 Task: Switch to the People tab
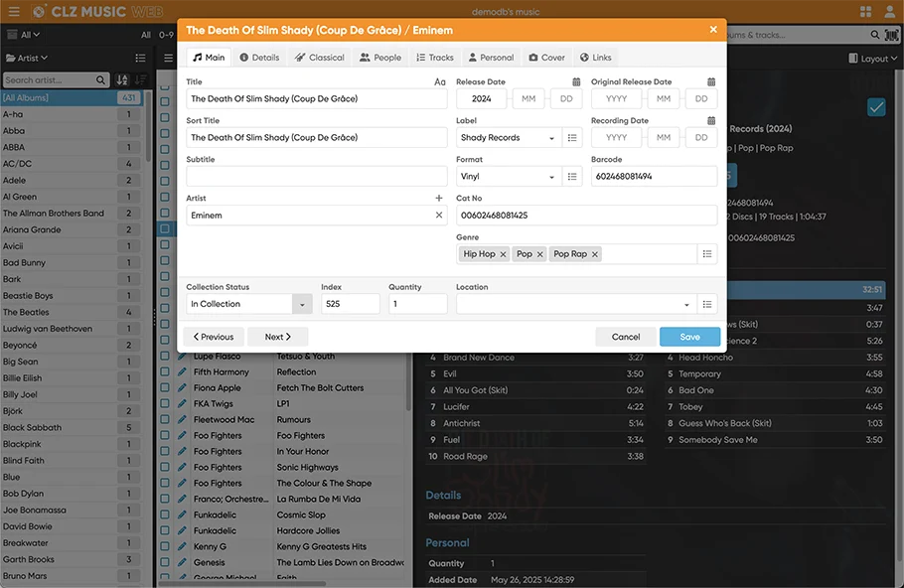click(x=380, y=58)
